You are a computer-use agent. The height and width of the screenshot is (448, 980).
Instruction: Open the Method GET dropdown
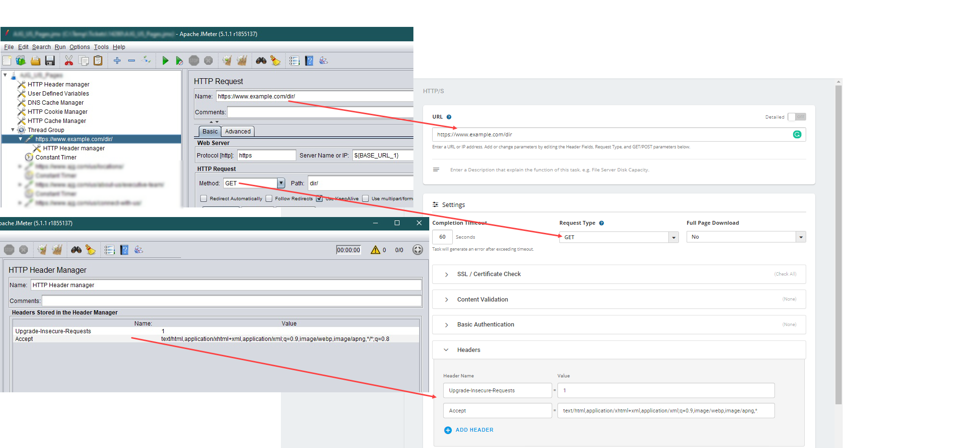tap(281, 183)
